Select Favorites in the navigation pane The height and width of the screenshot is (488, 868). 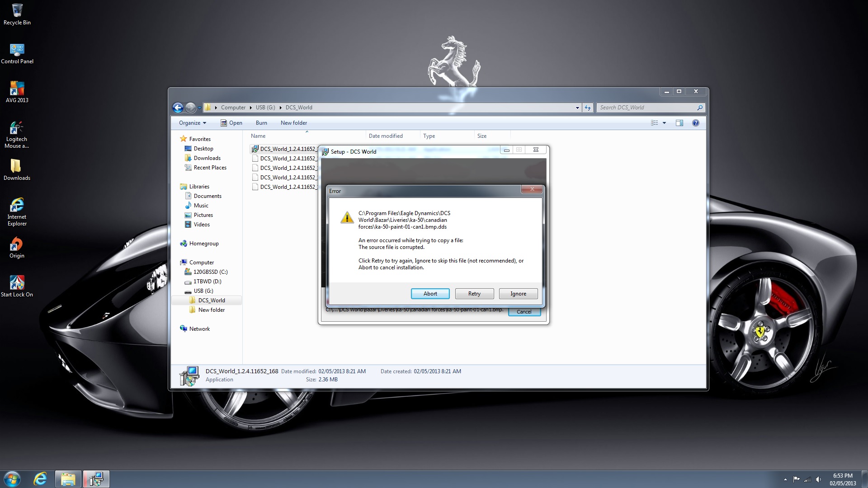(195, 139)
